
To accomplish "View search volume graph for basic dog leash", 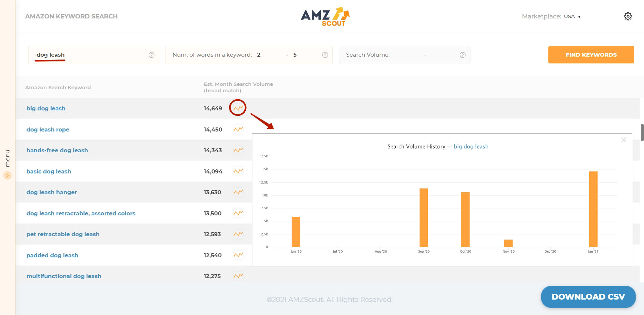I will click(238, 171).
